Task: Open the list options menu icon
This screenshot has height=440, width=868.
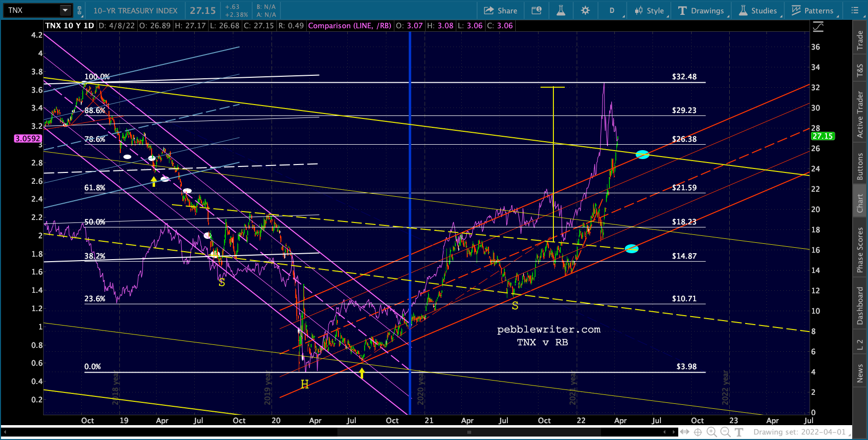Action: click(855, 10)
